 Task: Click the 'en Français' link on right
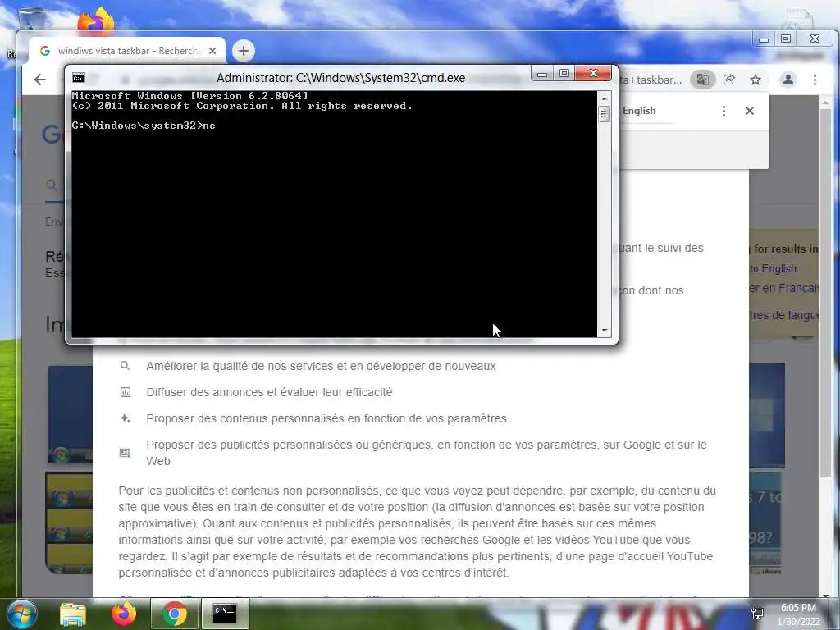[783, 288]
